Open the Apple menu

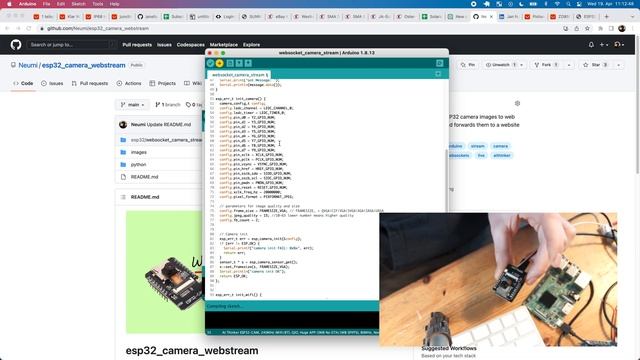click(x=9, y=4)
